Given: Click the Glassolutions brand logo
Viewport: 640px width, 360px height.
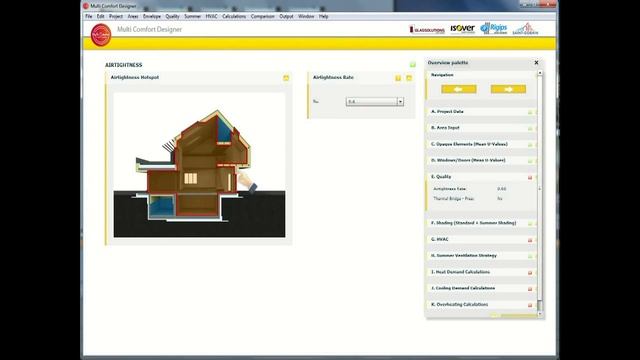Looking at the screenshot, I should pos(427,29).
